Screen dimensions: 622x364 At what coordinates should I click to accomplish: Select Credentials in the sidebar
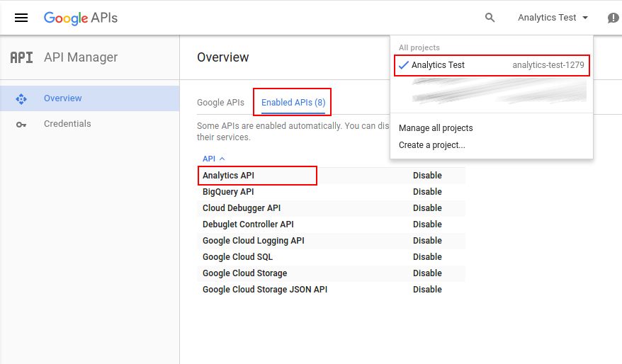point(90,124)
